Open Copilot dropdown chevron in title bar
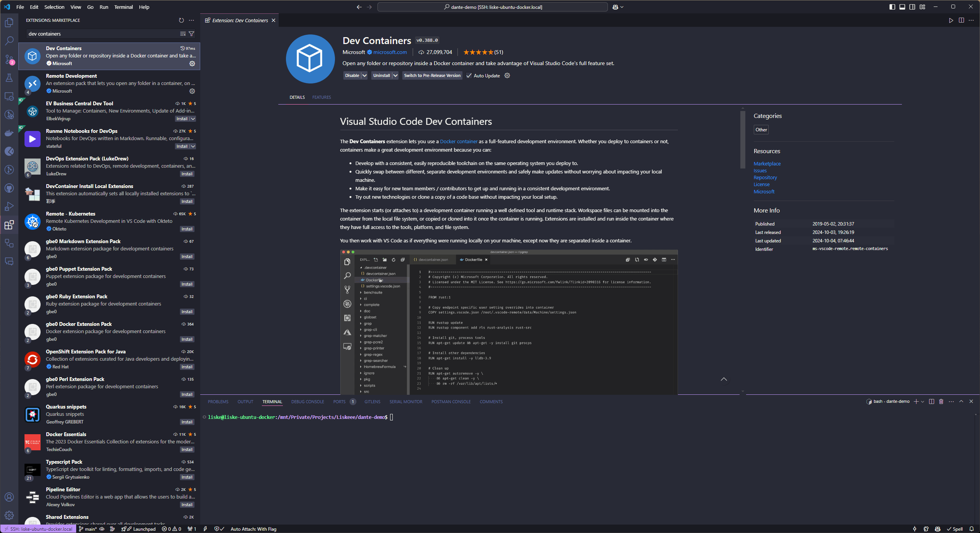Screen dimensions: 980x533 [x=622, y=7]
